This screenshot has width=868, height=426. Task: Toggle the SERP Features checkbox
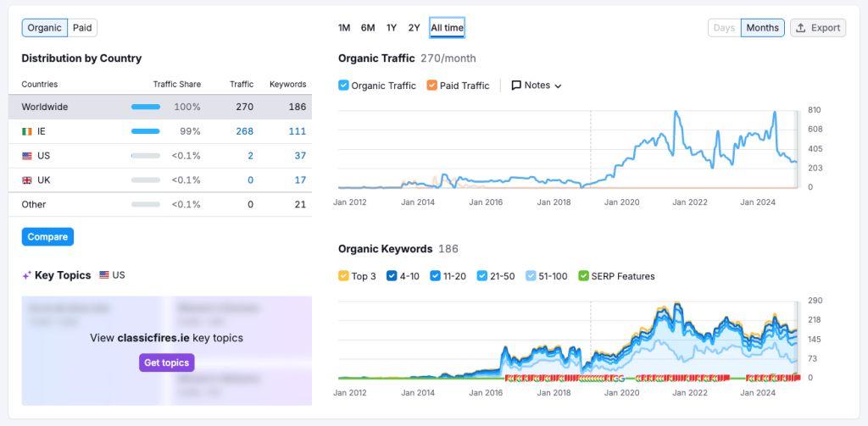click(x=583, y=276)
